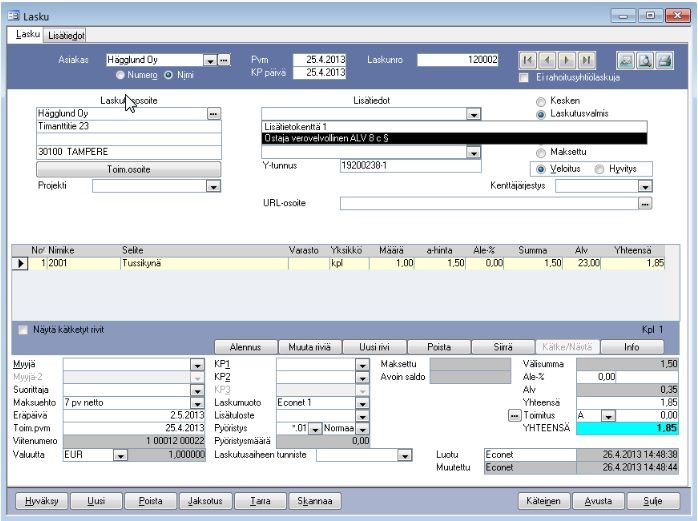Click the a-hinta cell 1,50
This screenshot has height=521, width=698.
(440, 264)
